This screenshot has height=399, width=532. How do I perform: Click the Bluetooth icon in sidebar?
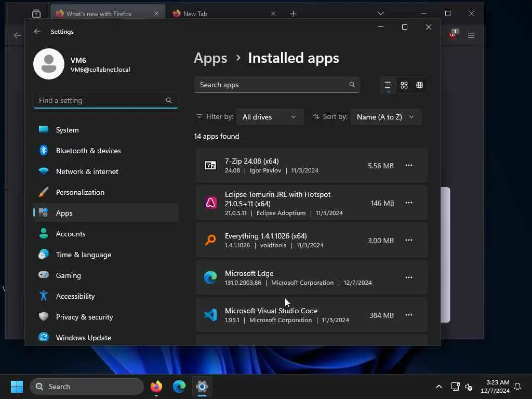coord(44,150)
